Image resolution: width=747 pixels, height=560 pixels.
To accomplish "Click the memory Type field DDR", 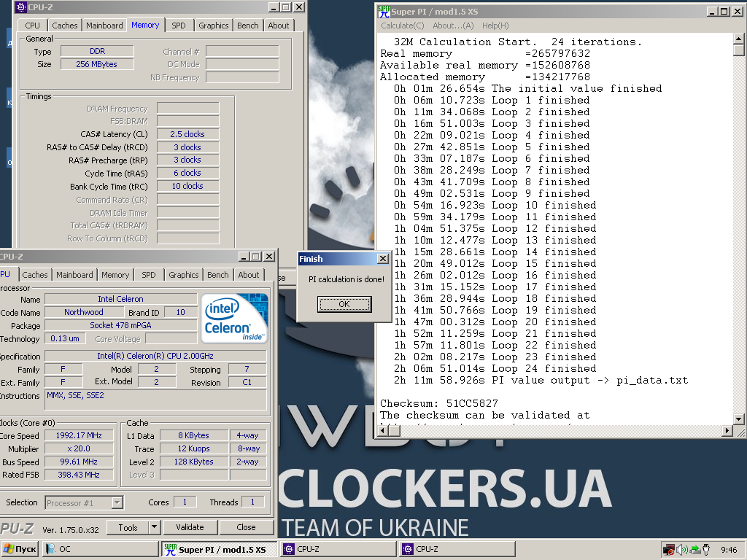I will click(x=97, y=52).
